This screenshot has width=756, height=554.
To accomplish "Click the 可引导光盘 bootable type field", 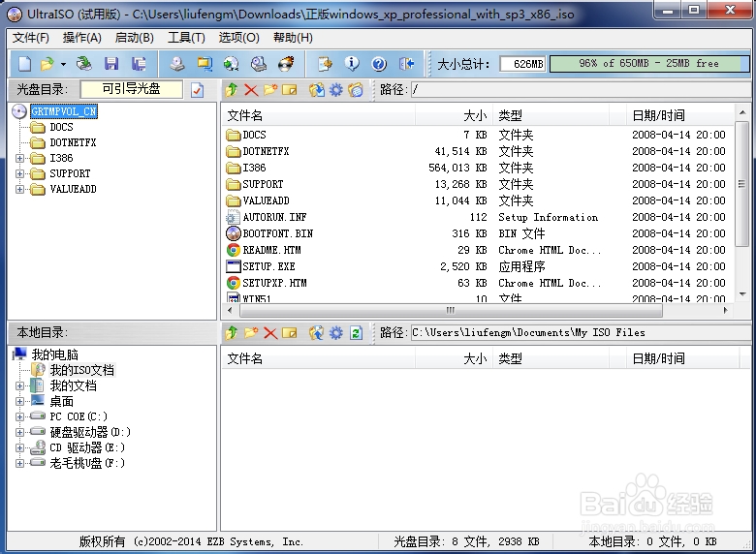I will pos(131,89).
